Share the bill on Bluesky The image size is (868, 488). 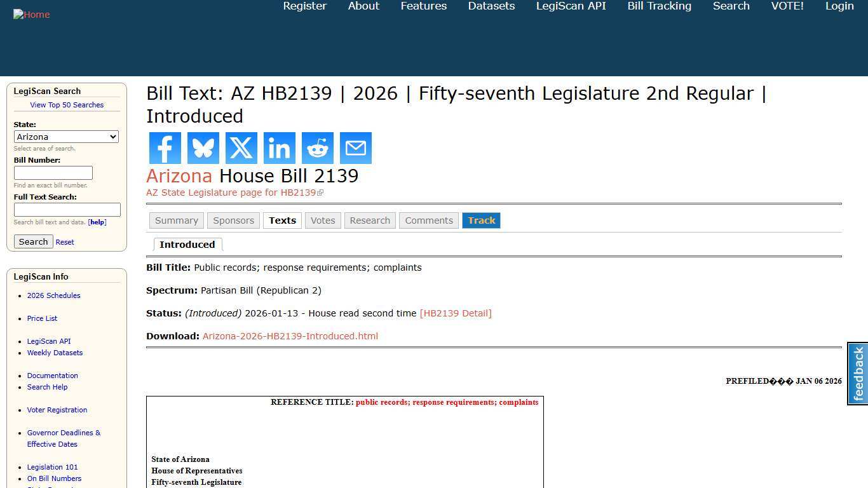pos(203,147)
